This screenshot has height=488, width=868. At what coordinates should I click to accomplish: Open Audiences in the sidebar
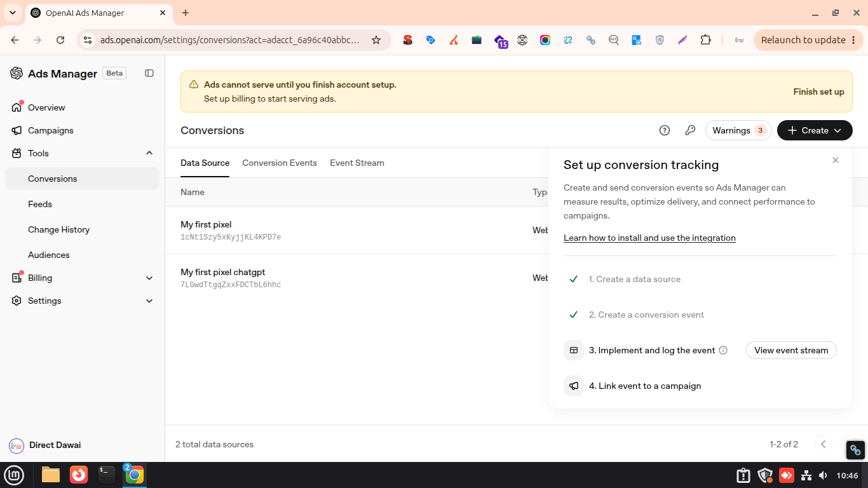click(49, 255)
